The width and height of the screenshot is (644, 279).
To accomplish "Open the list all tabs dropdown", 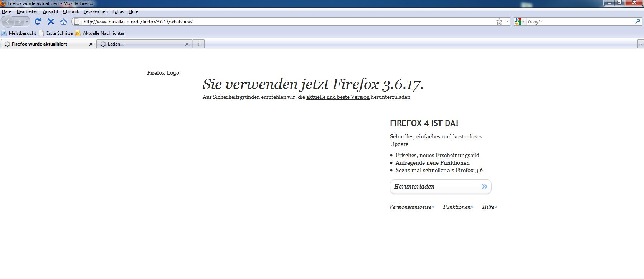I will click(x=641, y=44).
